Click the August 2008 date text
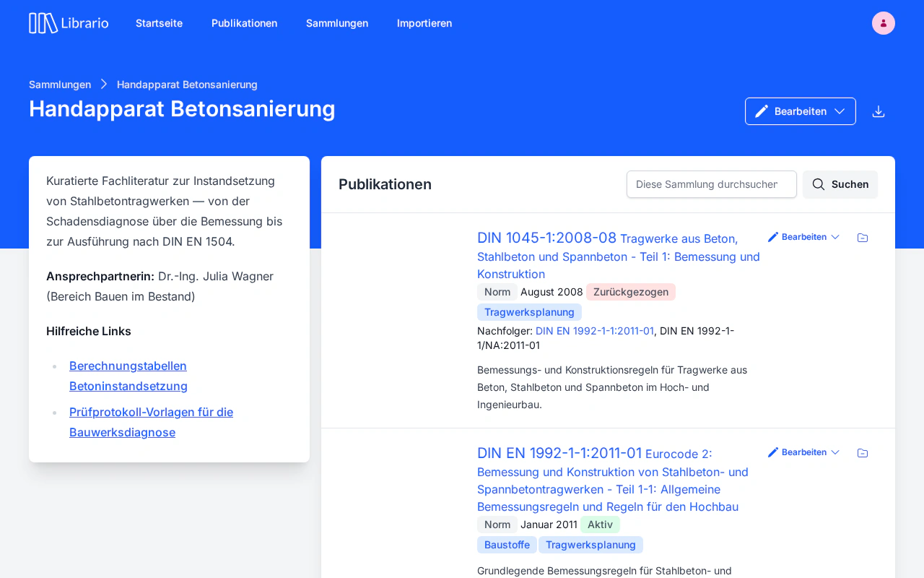924x578 pixels. pyautogui.click(x=552, y=292)
